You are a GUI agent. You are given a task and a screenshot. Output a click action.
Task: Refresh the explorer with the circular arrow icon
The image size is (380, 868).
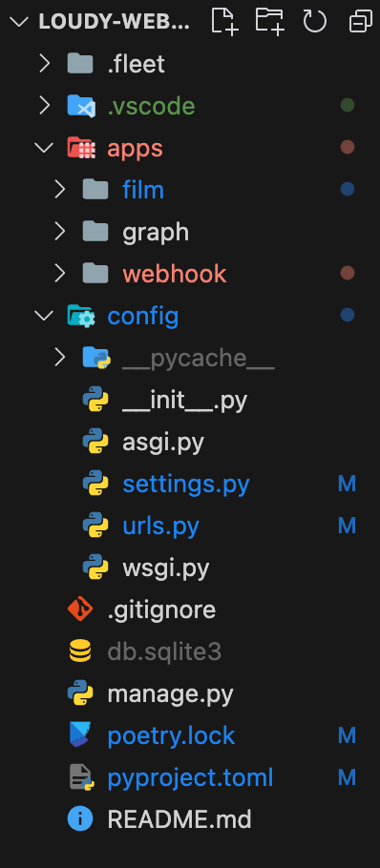click(x=315, y=22)
